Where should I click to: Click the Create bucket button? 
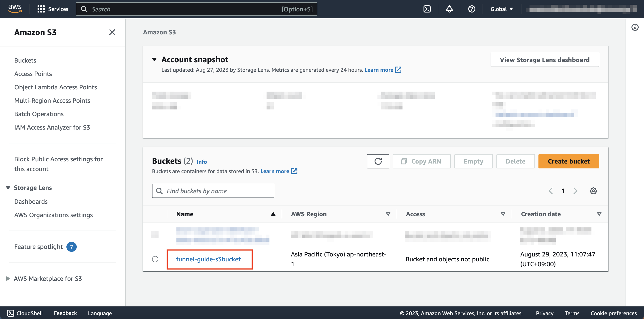coord(568,161)
